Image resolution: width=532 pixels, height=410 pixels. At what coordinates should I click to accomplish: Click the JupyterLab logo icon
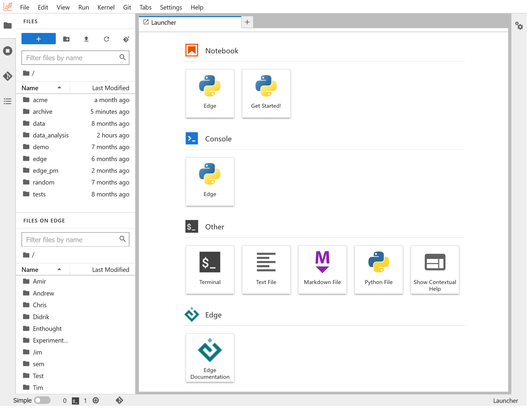coord(8,7)
